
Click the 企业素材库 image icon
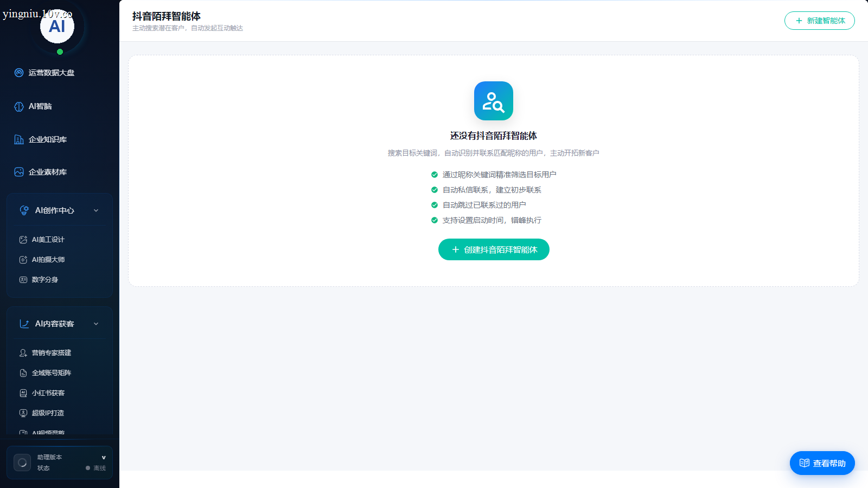coord(19,172)
